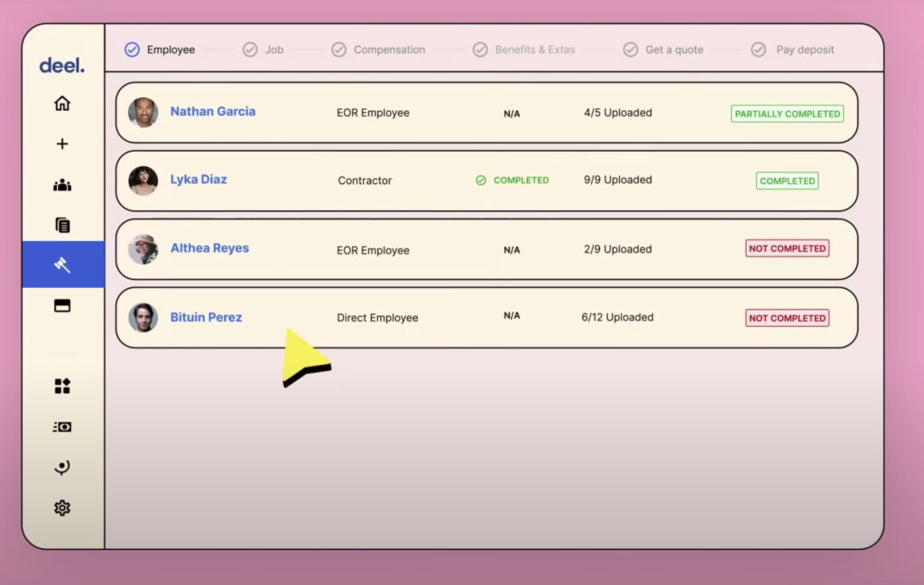The width and height of the screenshot is (924, 585).
Task: Open the Apps grid icon in the sidebar
Action: 62,386
